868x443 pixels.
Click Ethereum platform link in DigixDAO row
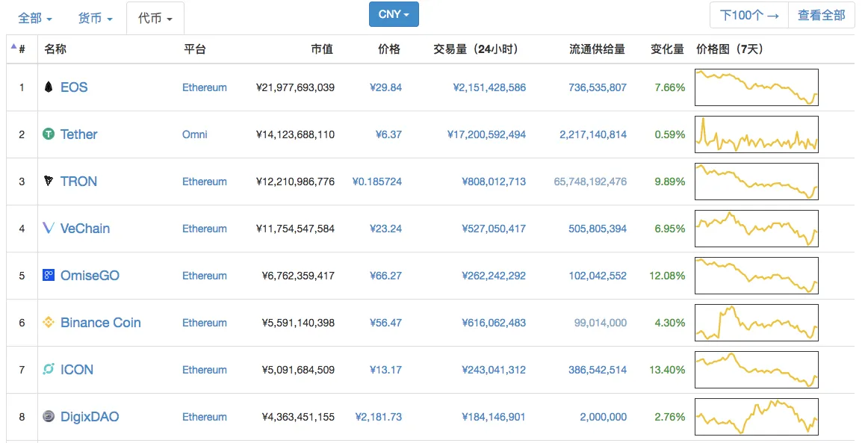[205, 417]
